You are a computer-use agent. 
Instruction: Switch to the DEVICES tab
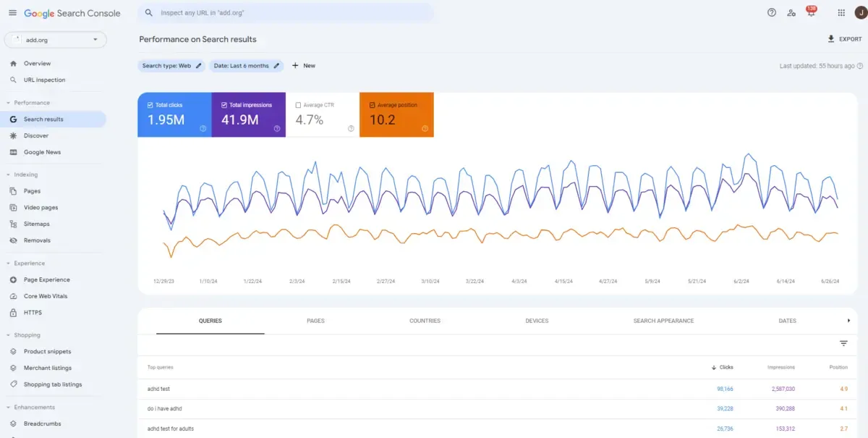537,321
